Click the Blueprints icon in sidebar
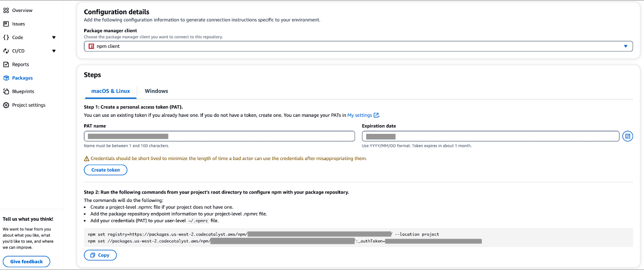This screenshot has height=270, width=644. coord(6,92)
